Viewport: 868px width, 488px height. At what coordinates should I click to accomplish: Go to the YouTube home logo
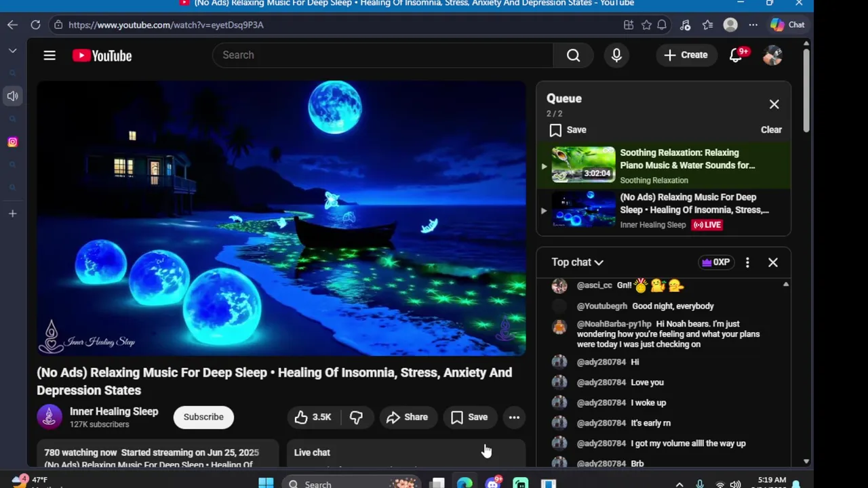click(102, 56)
